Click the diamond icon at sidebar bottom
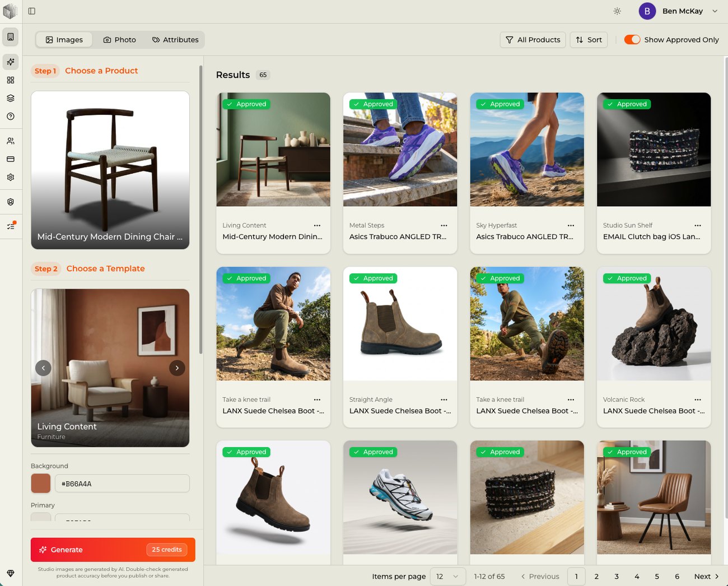Image resolution: width=728 pixels, height=586 pixels. (11, 573)
